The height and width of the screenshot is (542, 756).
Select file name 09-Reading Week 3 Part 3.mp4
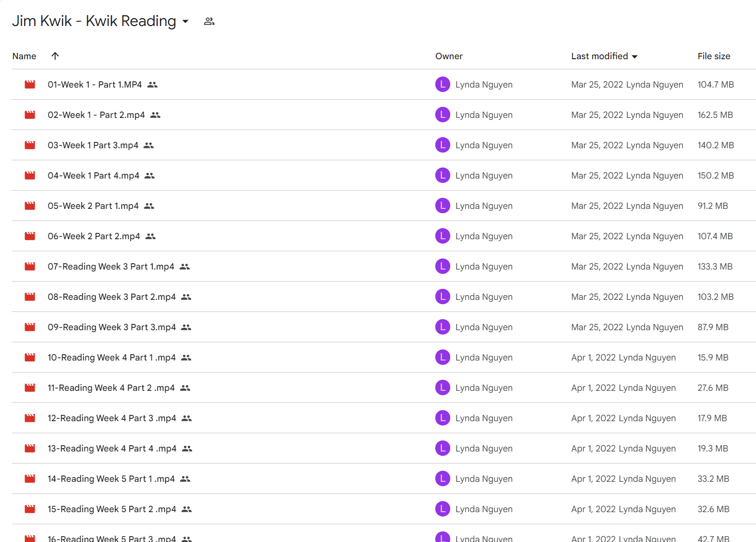point(112,327)
